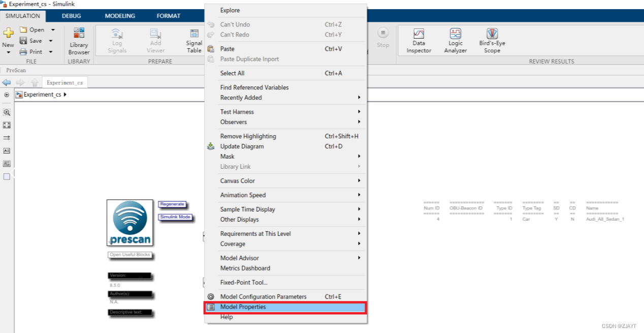Switch to the DEBUG ribbon tab

[71, 16]
